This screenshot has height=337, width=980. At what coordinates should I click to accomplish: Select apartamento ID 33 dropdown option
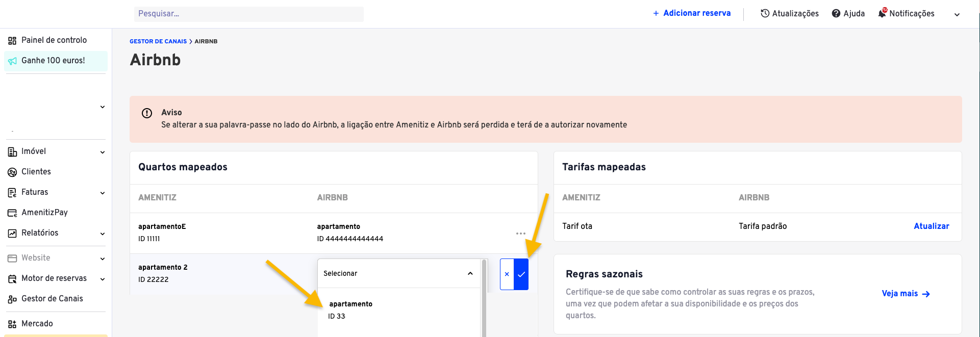[399, 310]
